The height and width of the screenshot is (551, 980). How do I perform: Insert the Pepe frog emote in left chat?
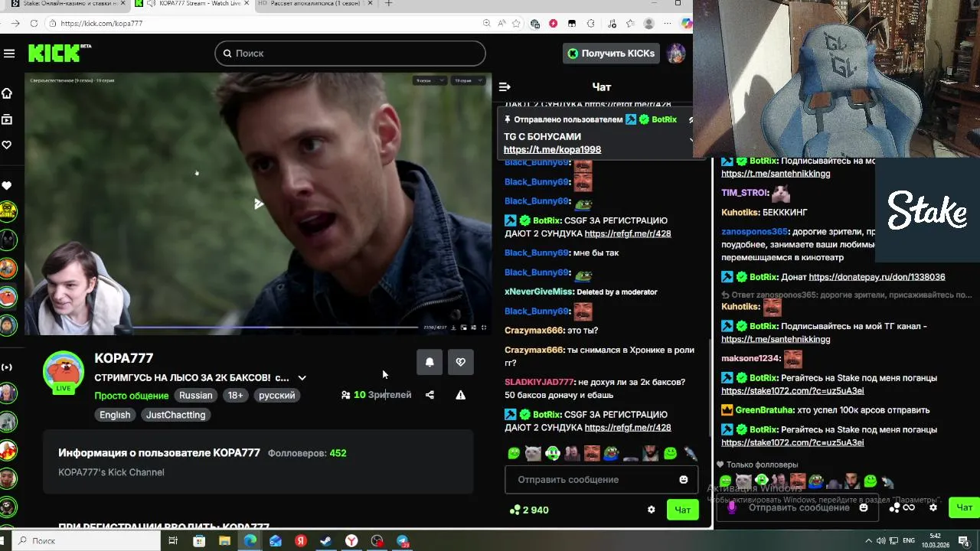pos(611,453)
